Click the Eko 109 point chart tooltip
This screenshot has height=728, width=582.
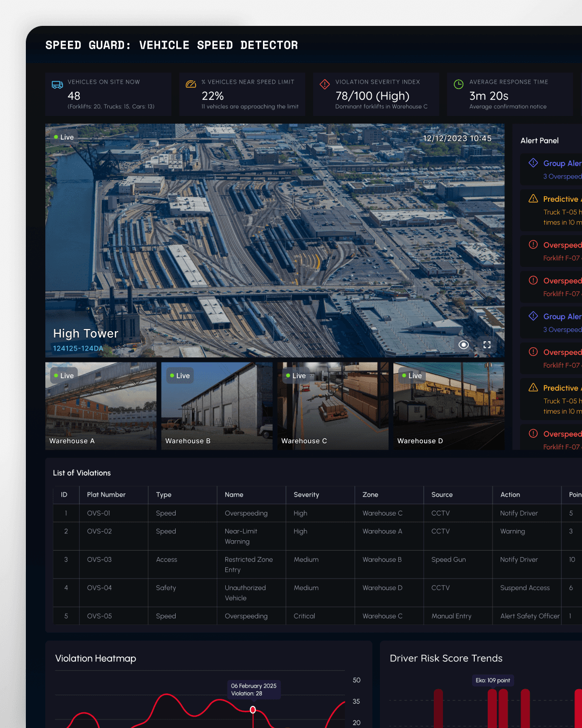(x=493, y=681)
